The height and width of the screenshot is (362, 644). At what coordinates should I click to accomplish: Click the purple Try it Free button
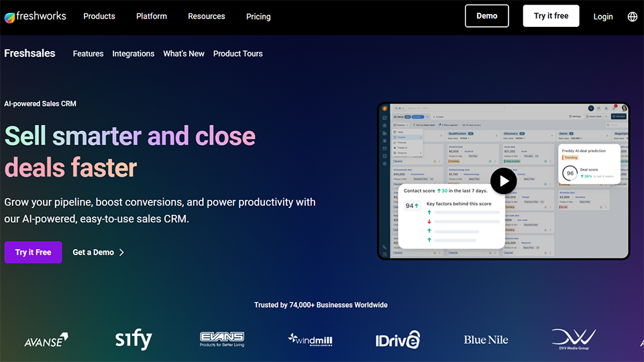coord(34,252)
